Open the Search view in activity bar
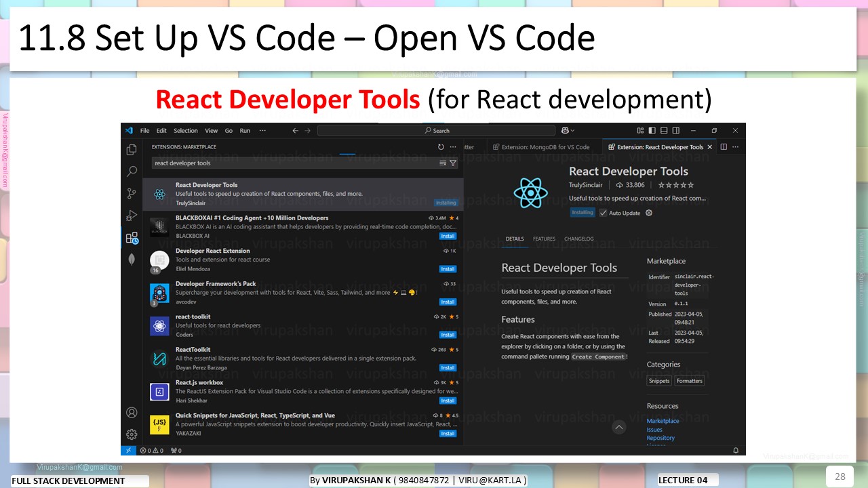Image resolution: width=868 pixels, height=488 pixels. [132, 171]
